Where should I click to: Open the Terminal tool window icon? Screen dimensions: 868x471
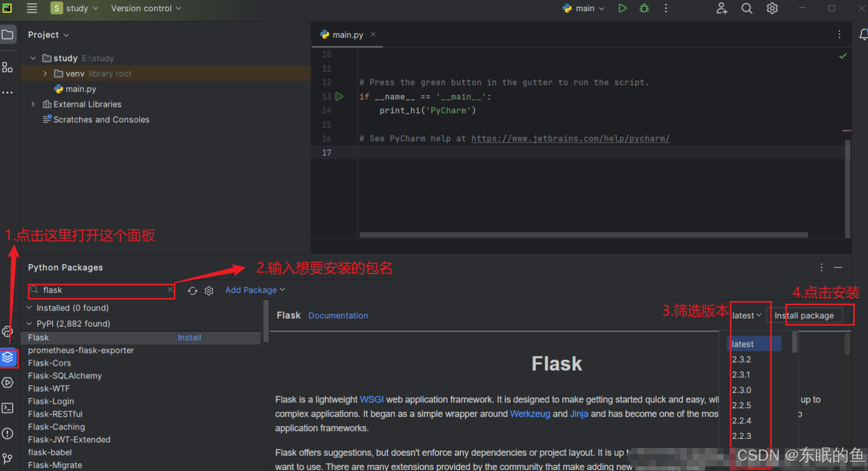pos(7,408)
